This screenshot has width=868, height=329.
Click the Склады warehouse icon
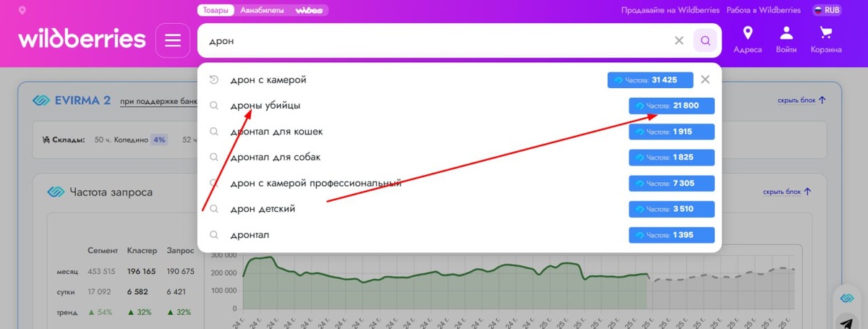click(47, 140)
